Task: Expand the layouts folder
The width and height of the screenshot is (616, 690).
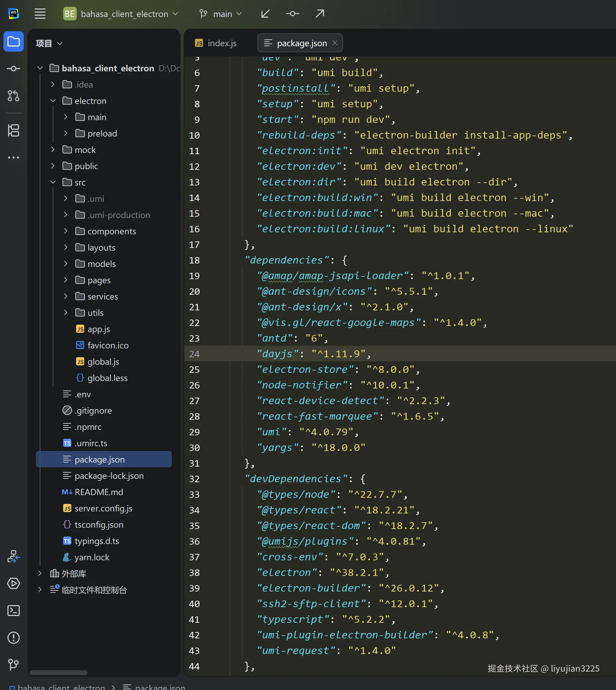Action: click(66, 248)
